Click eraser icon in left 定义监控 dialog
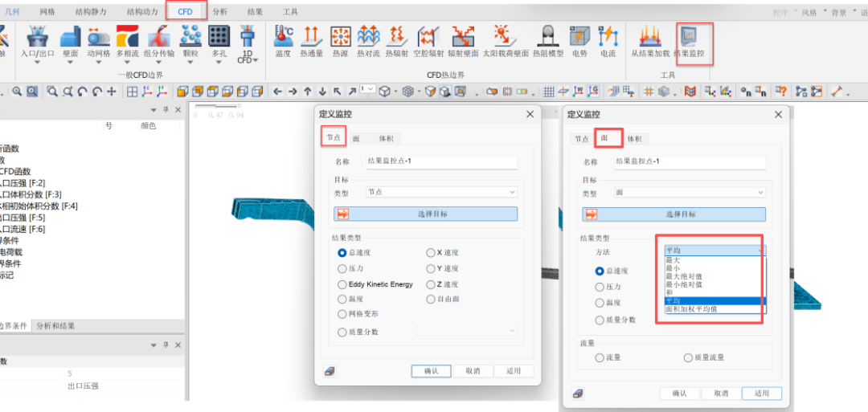 (330, 371)
